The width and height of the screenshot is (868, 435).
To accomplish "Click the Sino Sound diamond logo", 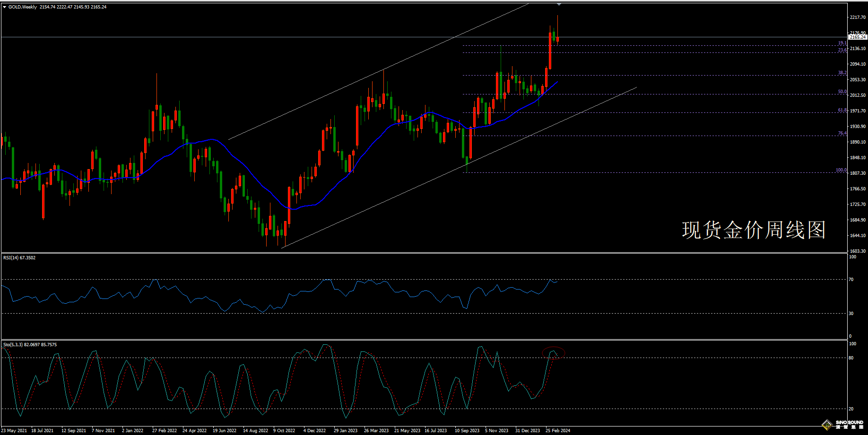I will pos(827,425).
